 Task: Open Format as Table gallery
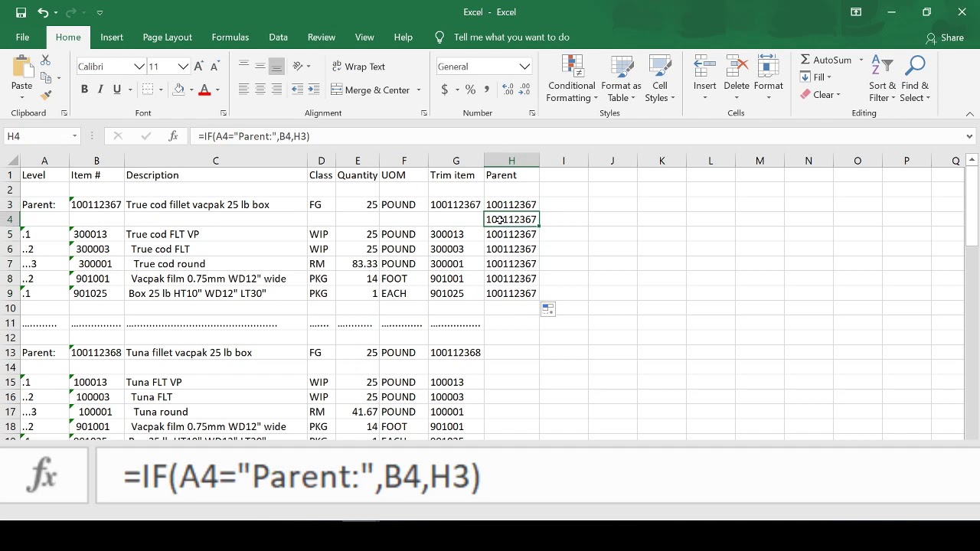(x=621, y=78)
